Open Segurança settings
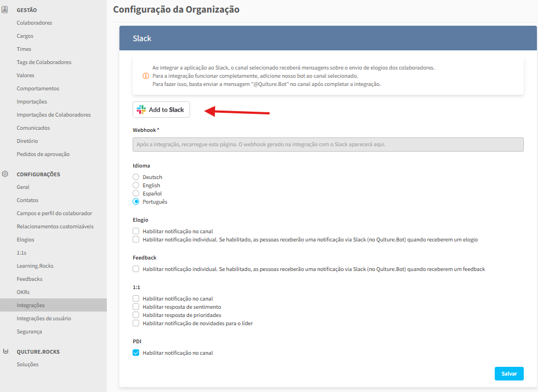538x392 pixels. [29, 331]
